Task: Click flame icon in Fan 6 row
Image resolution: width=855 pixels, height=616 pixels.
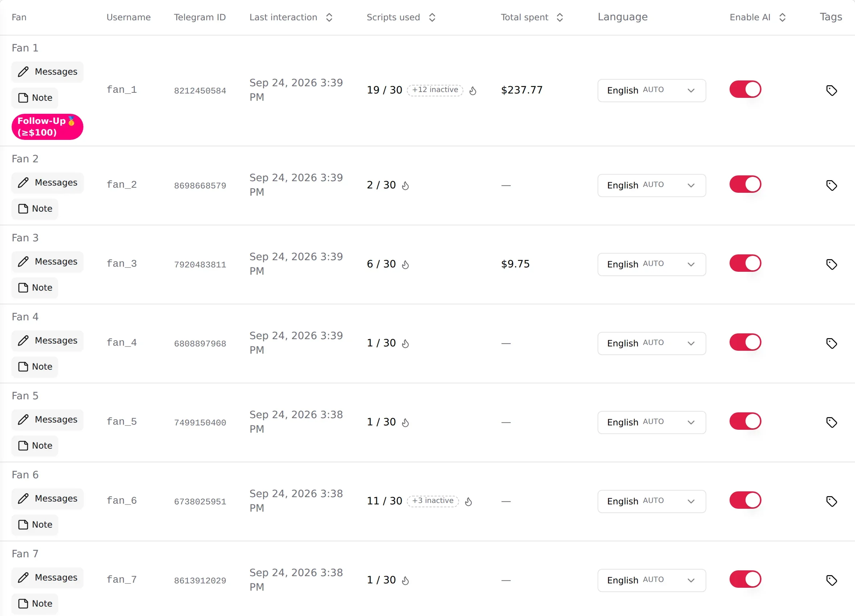Action: click(468, 501)
